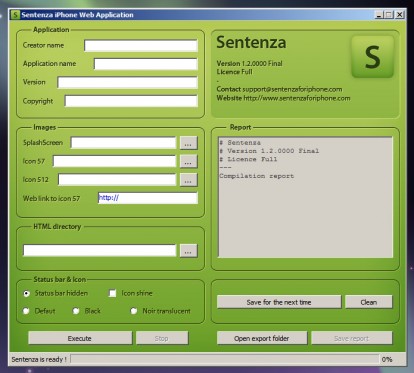Focus the Version input field

coord(127,82)
